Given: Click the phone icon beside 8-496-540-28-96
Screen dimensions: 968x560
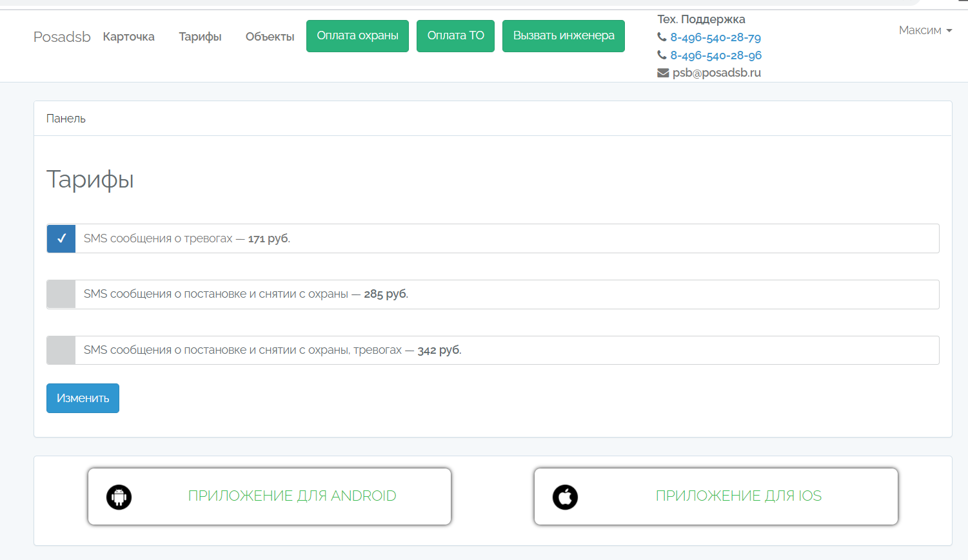Looking at the screenshot, I should (x=662, y=55).
